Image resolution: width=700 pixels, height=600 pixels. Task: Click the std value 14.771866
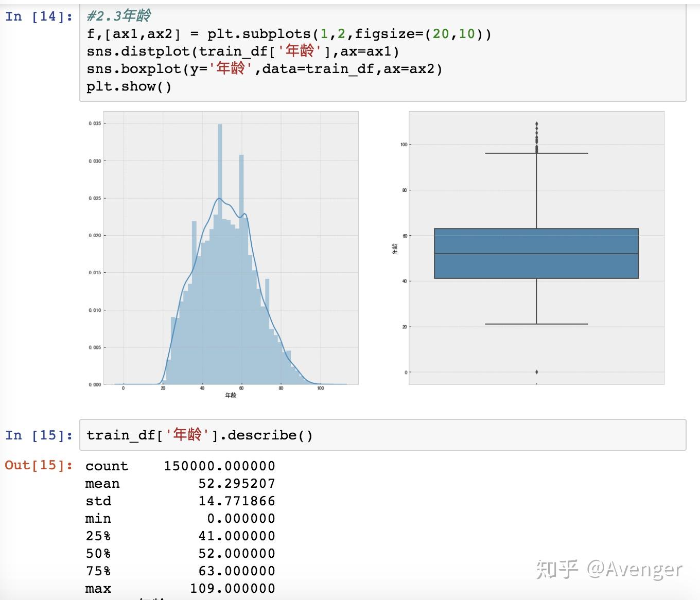pos(237,501)
